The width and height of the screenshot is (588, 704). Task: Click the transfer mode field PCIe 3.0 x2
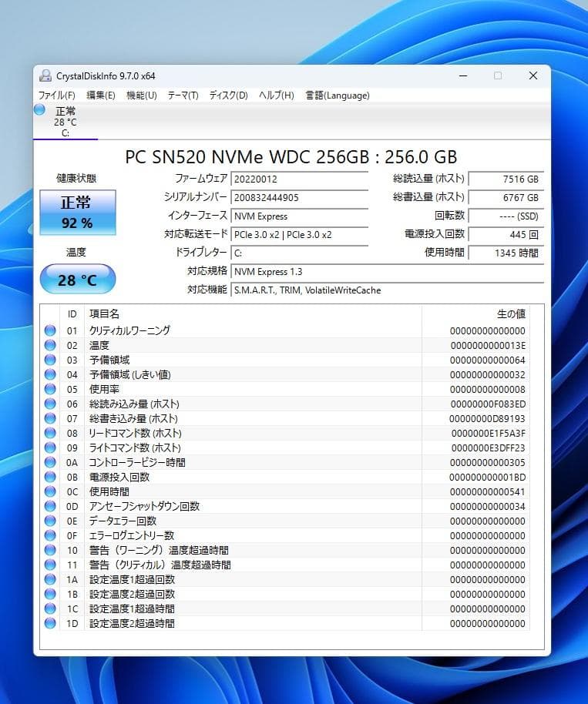[299, 234]
